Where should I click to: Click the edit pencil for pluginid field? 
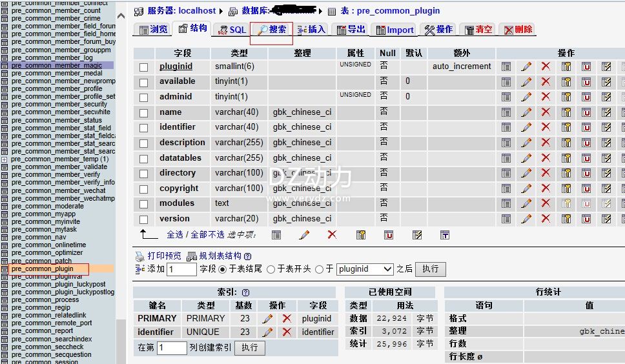coord(526,66)
